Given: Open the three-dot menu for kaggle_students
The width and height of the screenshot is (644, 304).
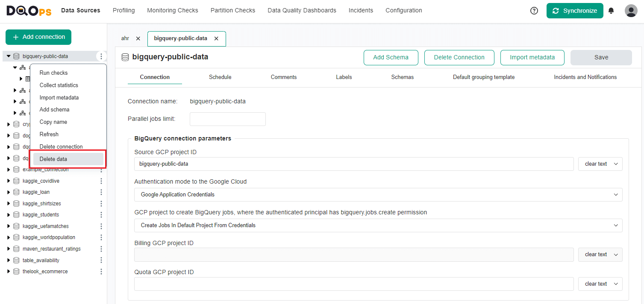Looking at the screenshot, I should (101, 215).
